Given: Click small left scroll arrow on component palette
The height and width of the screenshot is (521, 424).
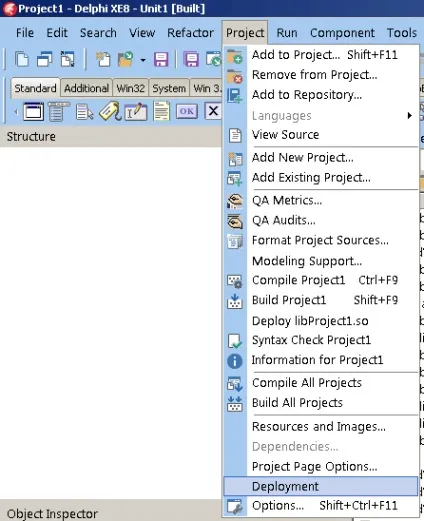Looking at the screenshot, I should tap(16, 112).
